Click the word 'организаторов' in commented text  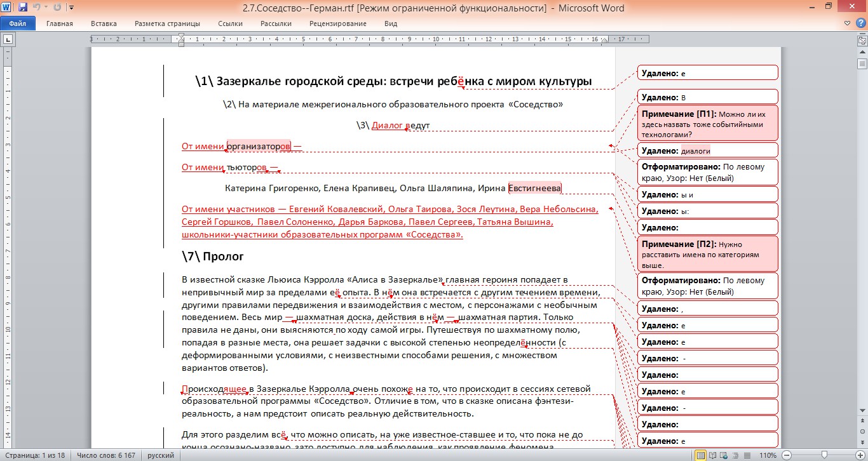[259, 147]
